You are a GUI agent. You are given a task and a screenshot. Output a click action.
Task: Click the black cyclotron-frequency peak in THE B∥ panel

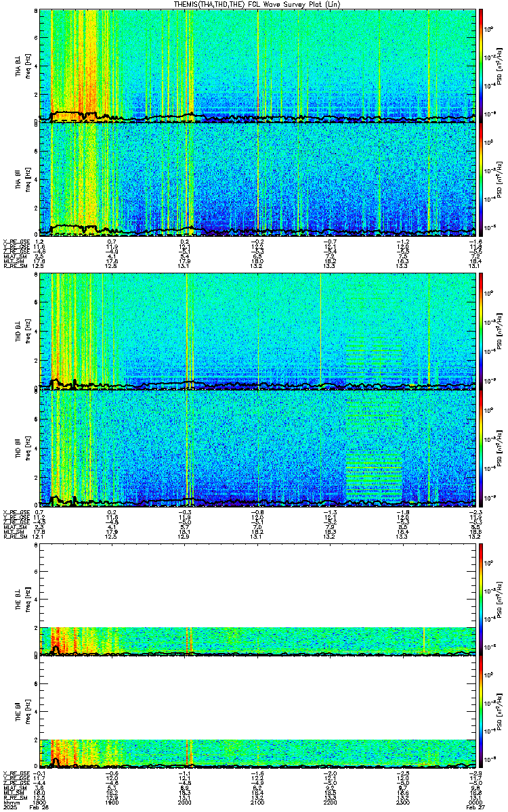(x=56, y=763)
